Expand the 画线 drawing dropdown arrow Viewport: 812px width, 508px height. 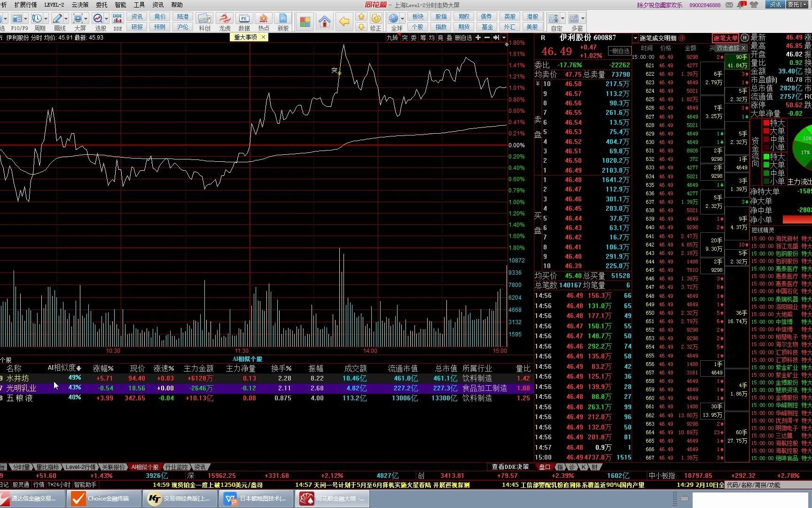[x=66, y=19]
